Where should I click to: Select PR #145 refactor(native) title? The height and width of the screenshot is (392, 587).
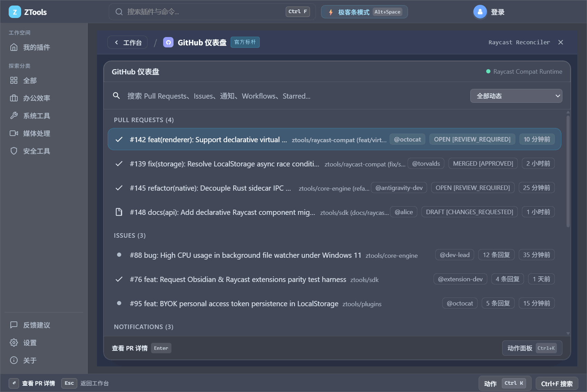[x=210, y=188]
